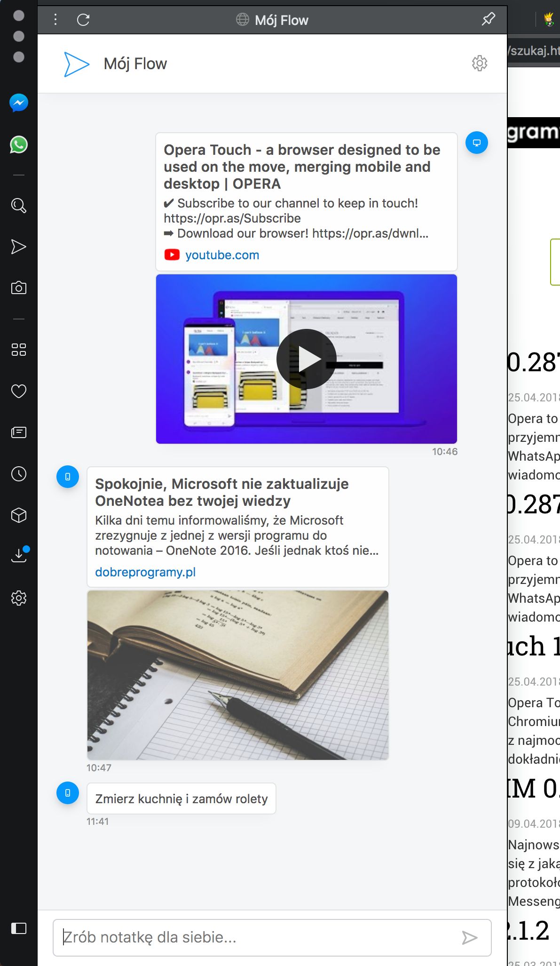560x966 pixels.
Task: Open extensions cube icon
Action: coord(19,515)
